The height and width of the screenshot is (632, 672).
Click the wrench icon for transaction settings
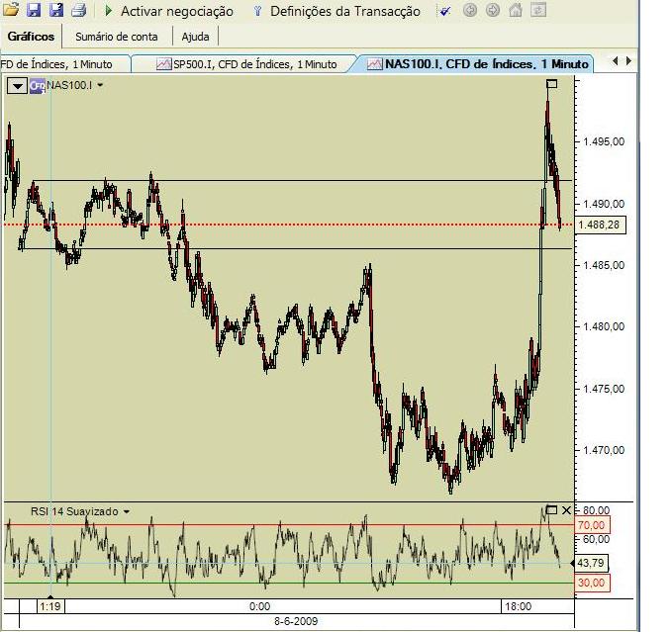pos(257,11)
